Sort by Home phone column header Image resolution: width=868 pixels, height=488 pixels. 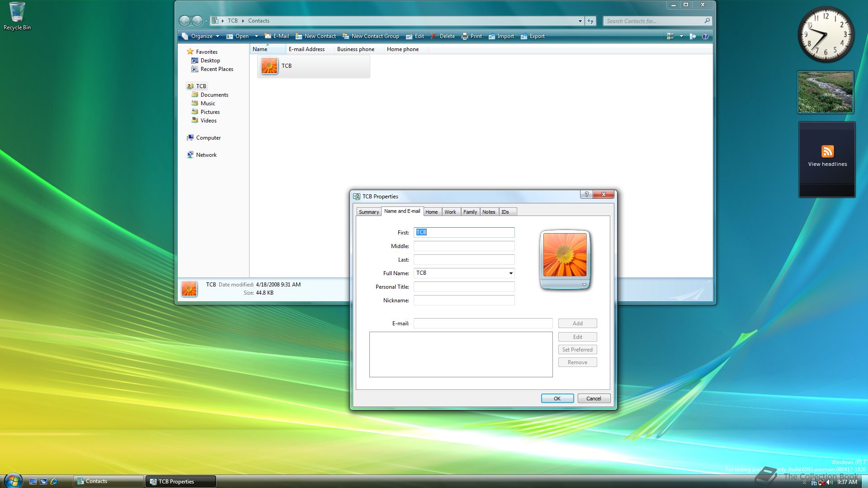406,49
